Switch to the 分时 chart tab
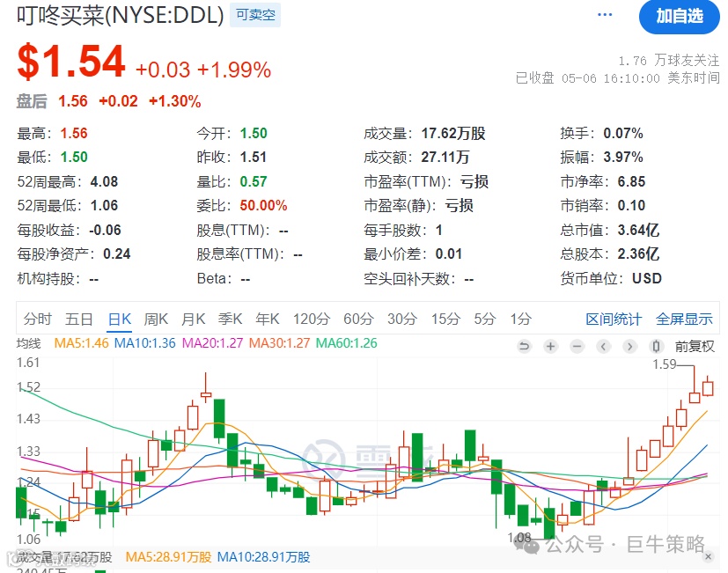Image resolution: width=728 pixels, height=573 pixels. pyautogui.click(x=38, y=319)
